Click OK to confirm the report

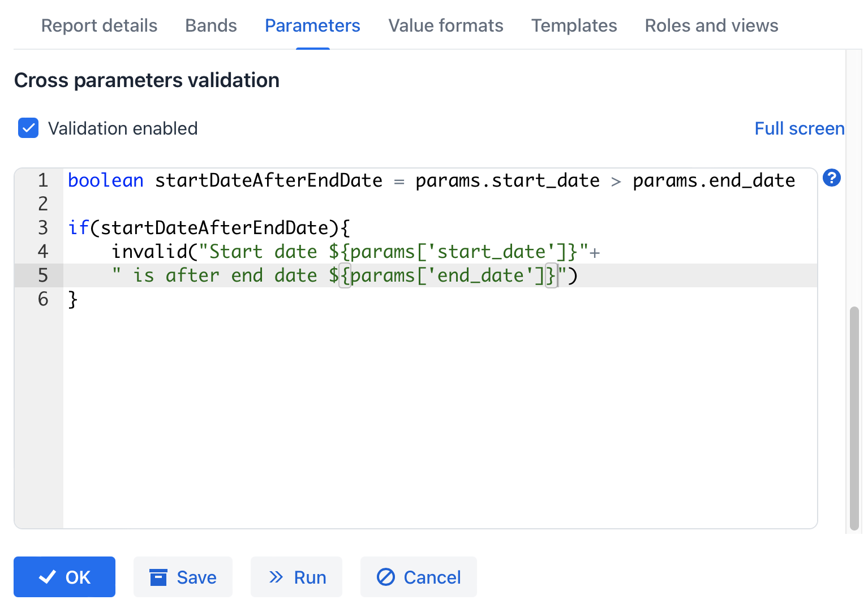pyautogui.click(x=65, y=577)
